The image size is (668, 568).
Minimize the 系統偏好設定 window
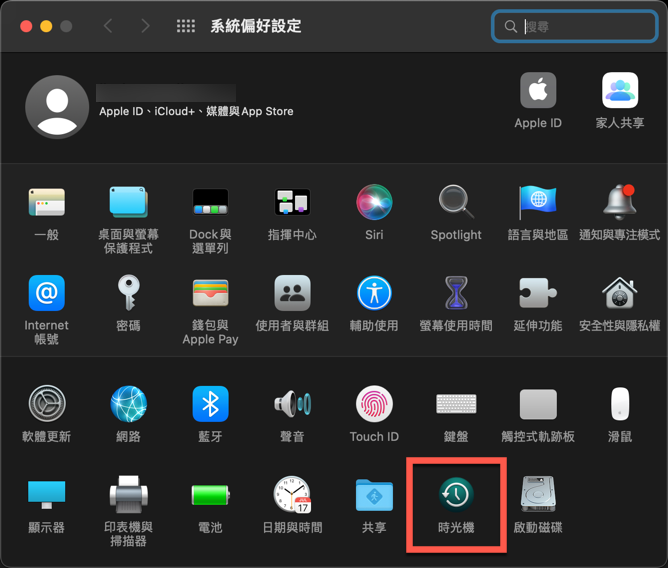[x=46, y=26]
